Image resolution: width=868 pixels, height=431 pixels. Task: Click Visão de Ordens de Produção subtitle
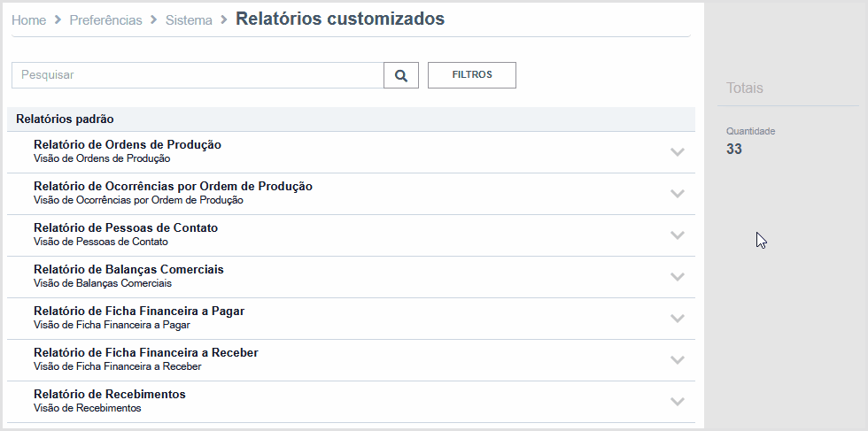(102, 158)
